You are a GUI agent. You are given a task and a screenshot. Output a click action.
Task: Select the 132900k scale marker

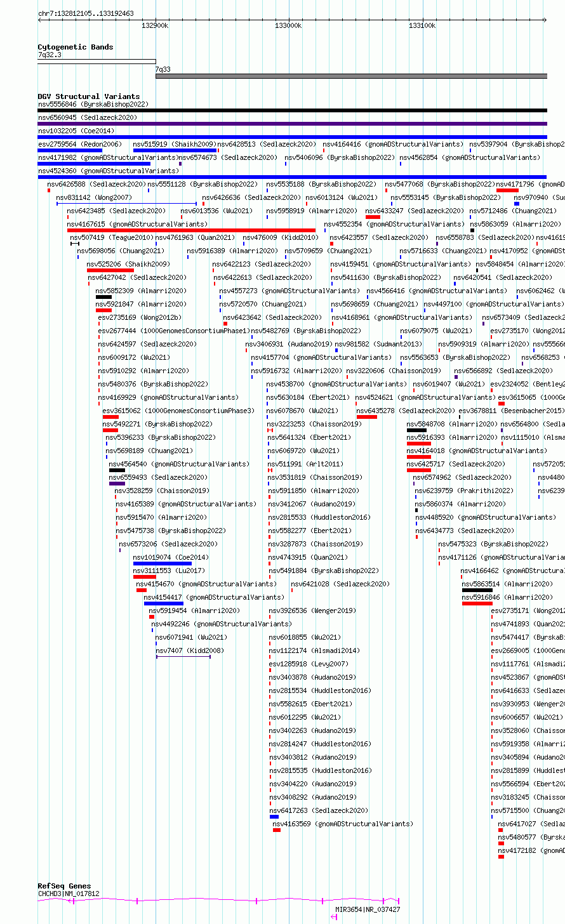pos(155,25)
